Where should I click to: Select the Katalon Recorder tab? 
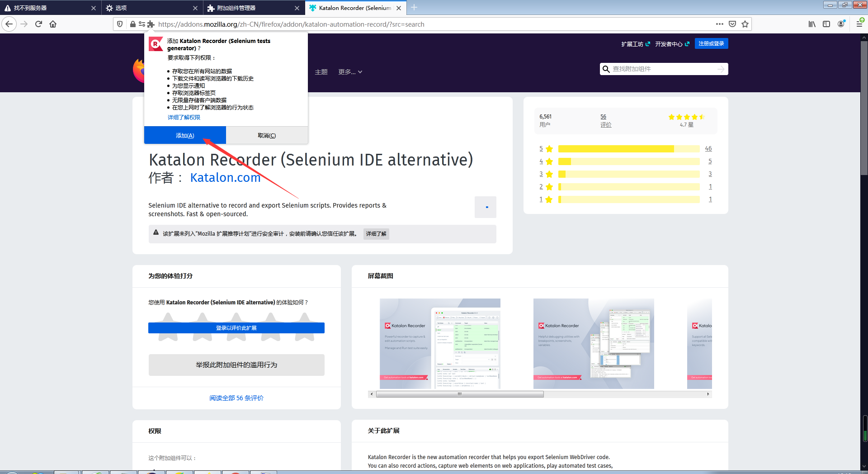pos(355,8)
